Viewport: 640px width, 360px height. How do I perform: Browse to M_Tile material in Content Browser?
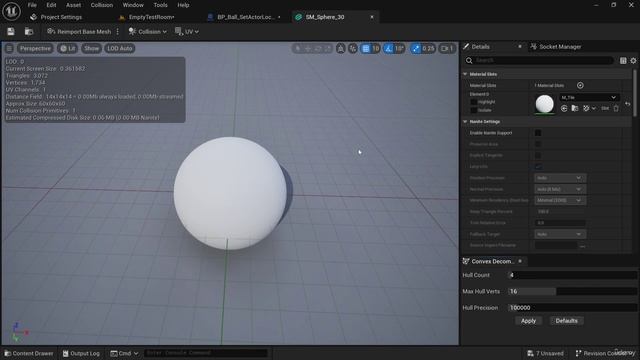click(x=575, y=108)
